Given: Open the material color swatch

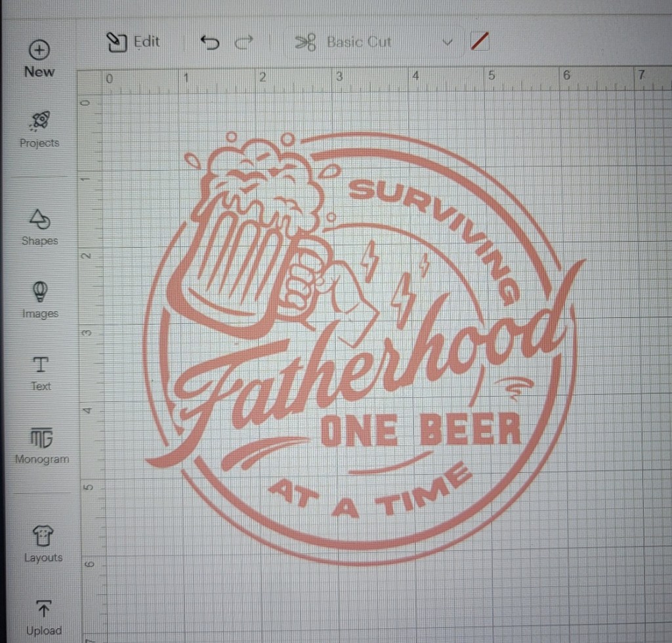Looking at the screenshot, I should (x=480, y=42).
